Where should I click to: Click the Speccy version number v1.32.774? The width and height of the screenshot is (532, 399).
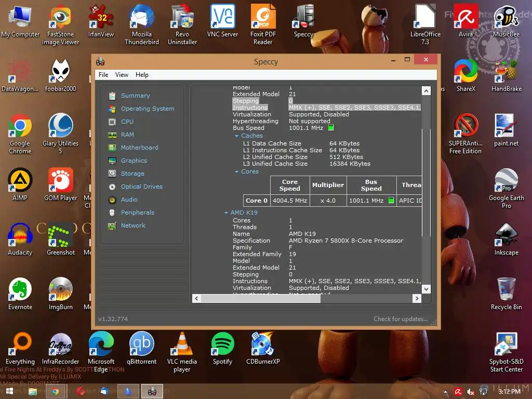pos(113,319)
